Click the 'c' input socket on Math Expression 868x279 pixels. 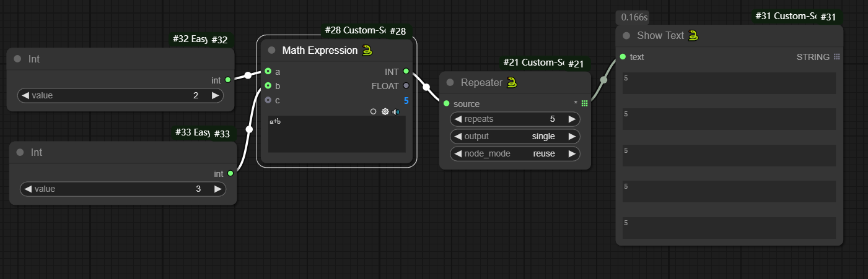268,100
